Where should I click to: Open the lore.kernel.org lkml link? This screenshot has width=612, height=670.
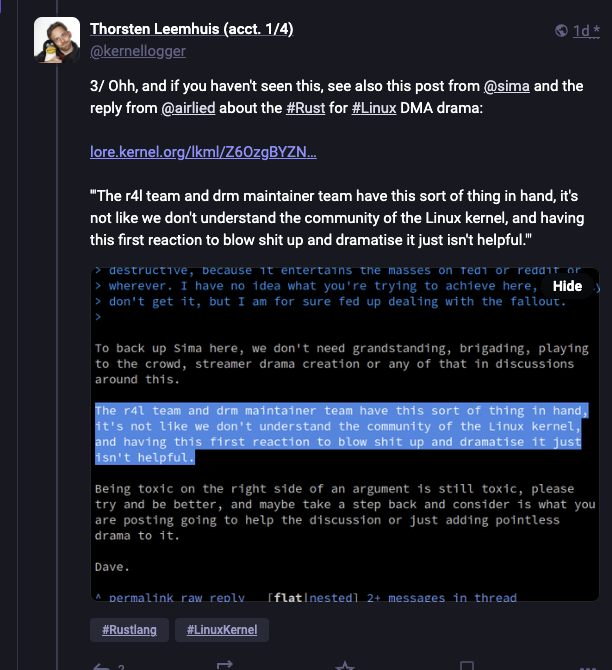tap(203, 152)
